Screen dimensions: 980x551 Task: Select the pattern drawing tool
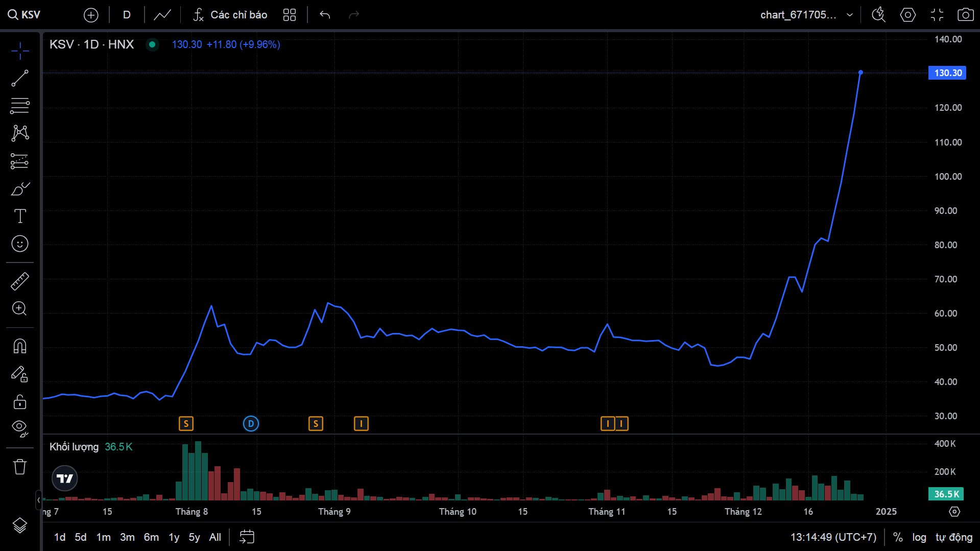20,133
